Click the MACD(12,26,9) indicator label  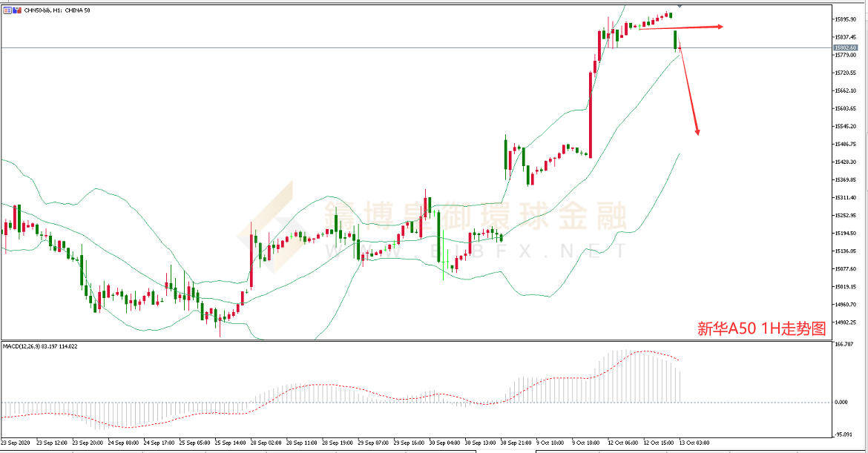(x=40, y=346)
